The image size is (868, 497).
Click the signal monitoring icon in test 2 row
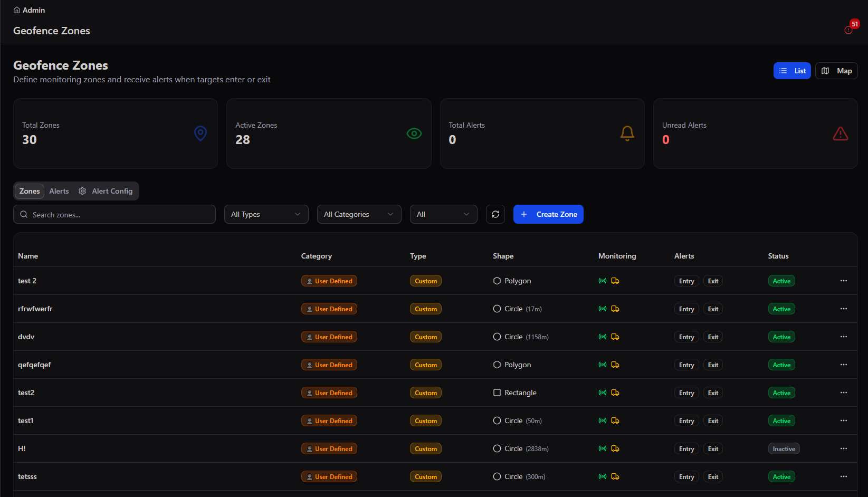pos(603,281)
